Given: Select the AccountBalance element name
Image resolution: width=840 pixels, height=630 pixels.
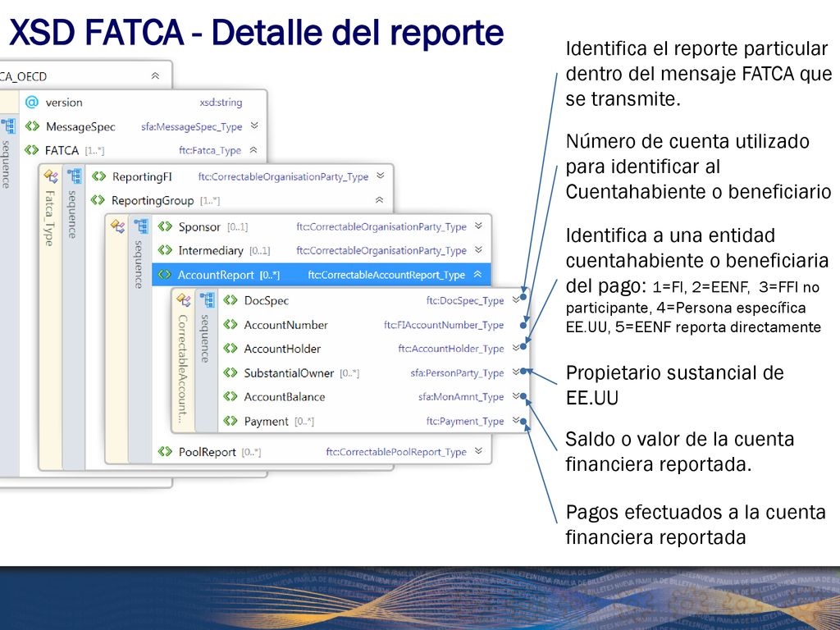Looking at the screenshot, I should (285, 397).
